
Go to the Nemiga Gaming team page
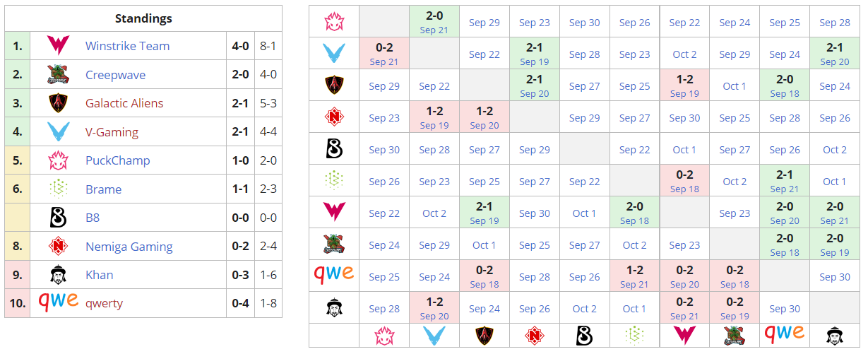[x=129, y=247]
